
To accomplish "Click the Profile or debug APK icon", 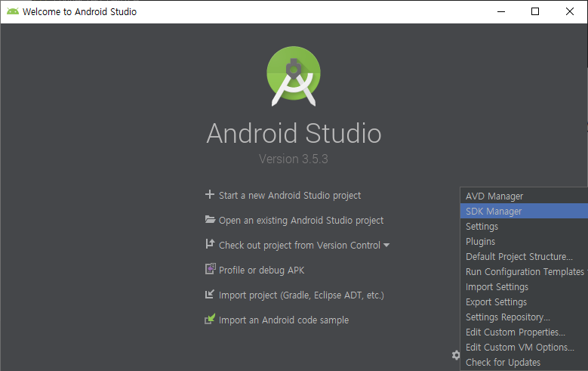I will coord(211,269).
